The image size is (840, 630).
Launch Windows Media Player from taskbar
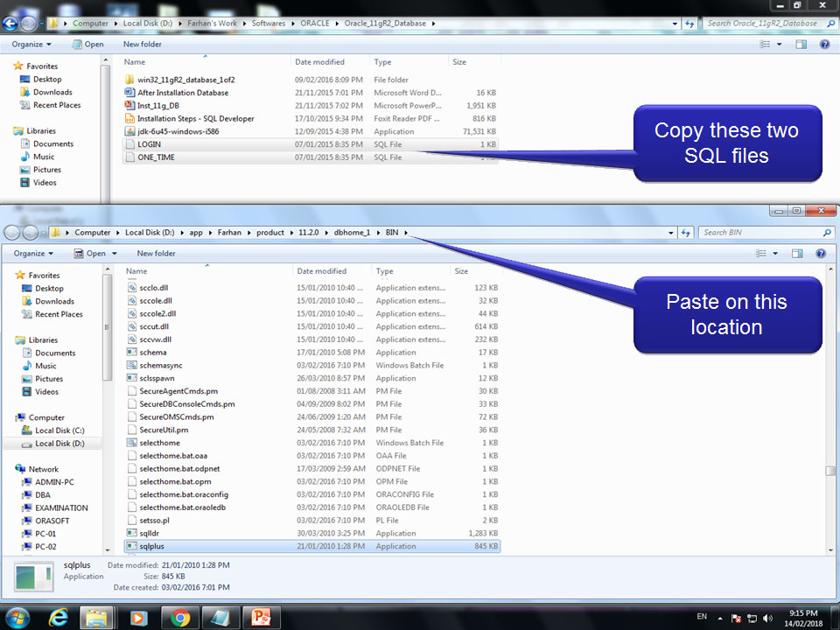pyautogui.click(x=138, y=619)
